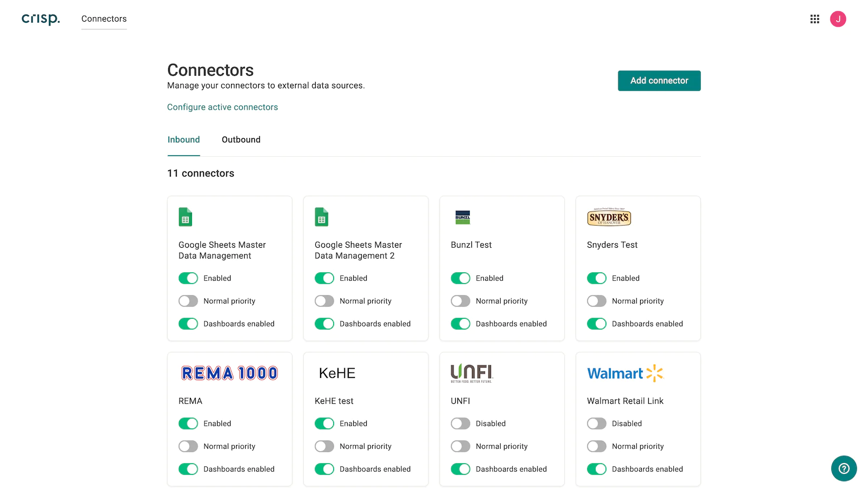
Task: Open the apps grid menu icon
Action: tap(814, 19)
